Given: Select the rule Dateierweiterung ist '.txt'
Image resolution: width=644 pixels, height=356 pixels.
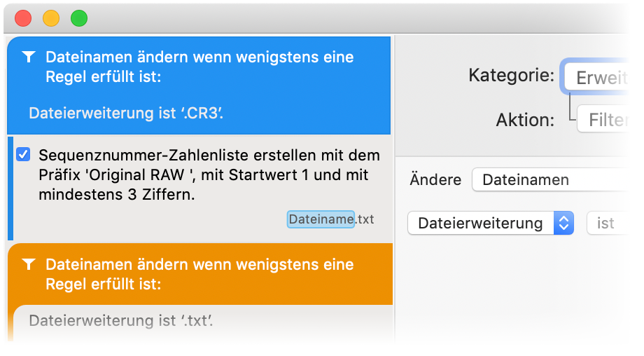Looking at the screenshot, I should (120, 321).
